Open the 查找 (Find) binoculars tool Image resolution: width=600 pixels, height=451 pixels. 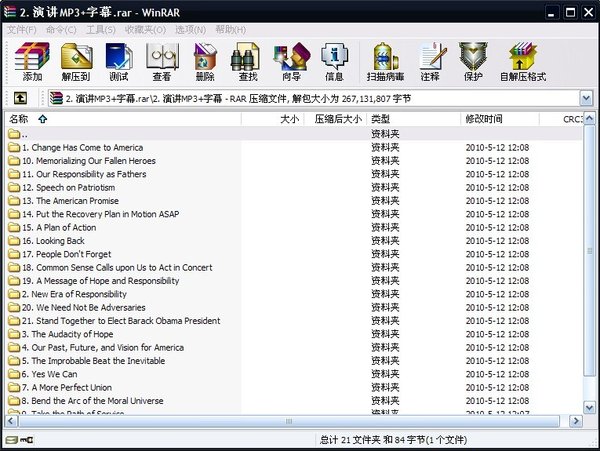pyautogui.click(x=248, y=62)
